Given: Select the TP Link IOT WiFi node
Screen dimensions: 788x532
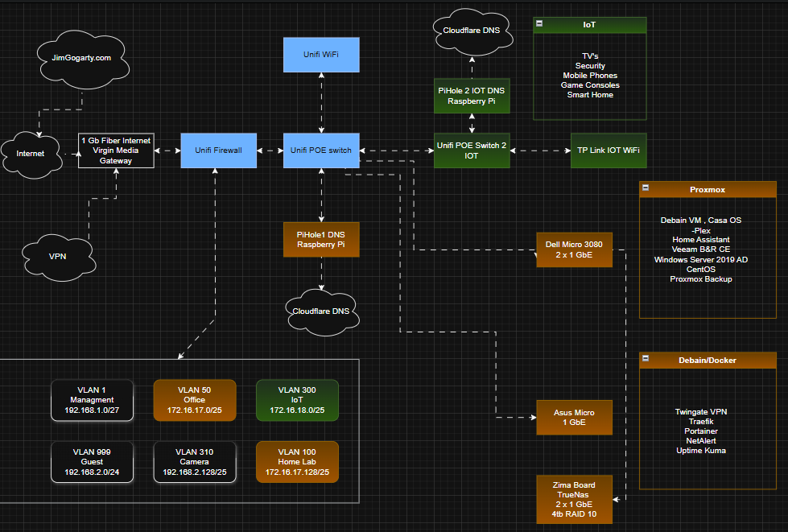Looking at the screenshot, I should point(609,151).
